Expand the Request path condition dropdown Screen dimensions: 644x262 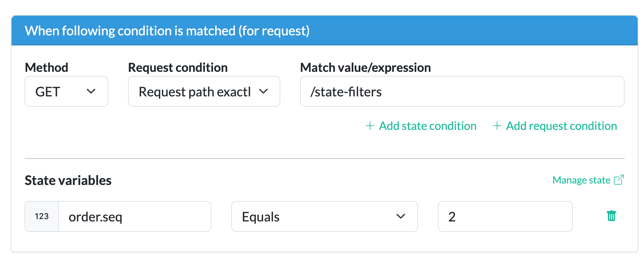click(x=204, y=92)
